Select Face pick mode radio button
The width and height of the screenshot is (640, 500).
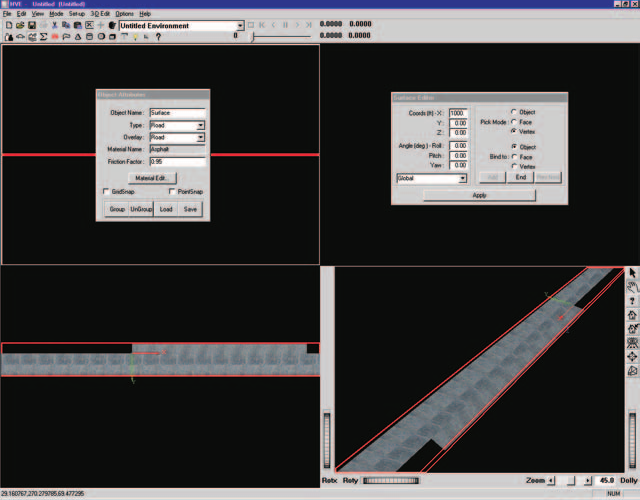coord(514,122)
